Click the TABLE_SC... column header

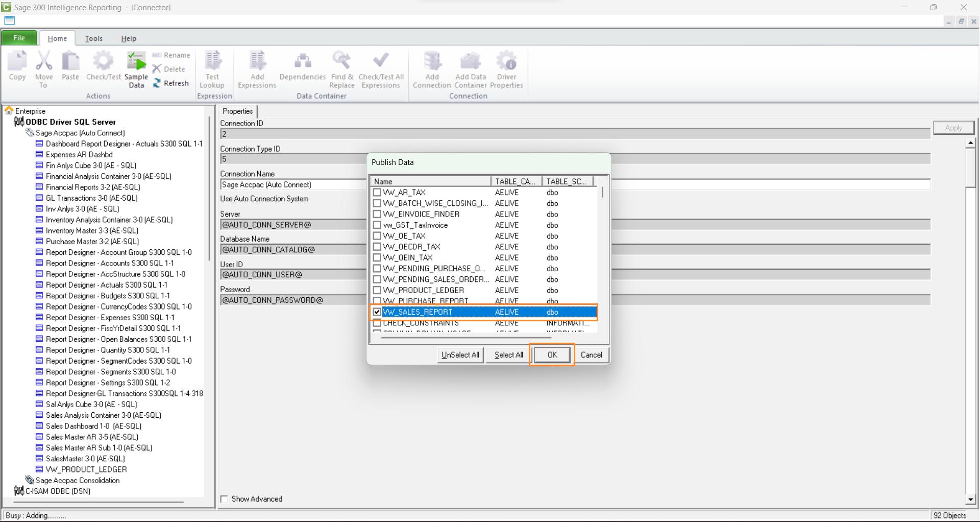point(568,181)
